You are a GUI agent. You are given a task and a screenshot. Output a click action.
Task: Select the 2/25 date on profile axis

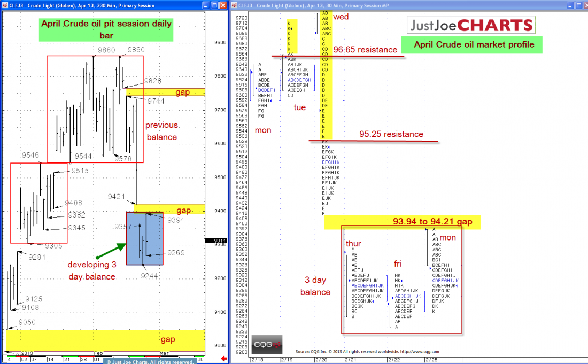tap(431, 360)
